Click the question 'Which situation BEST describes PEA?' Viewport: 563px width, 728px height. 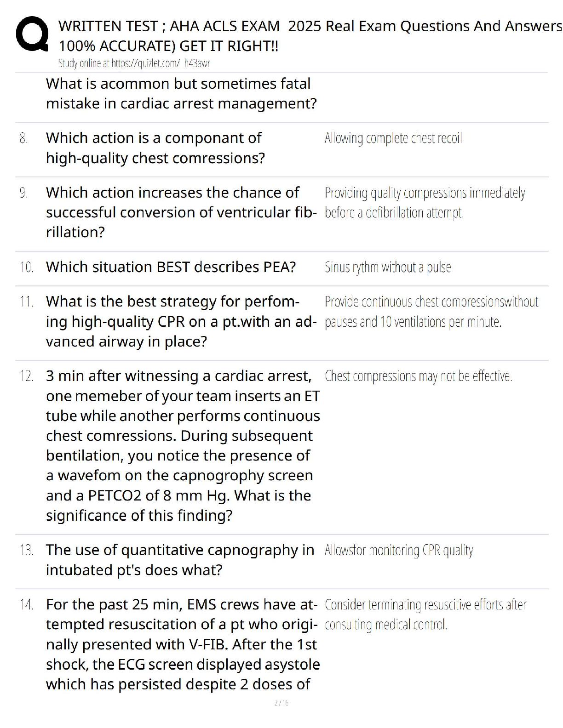(x=171, y=267)
